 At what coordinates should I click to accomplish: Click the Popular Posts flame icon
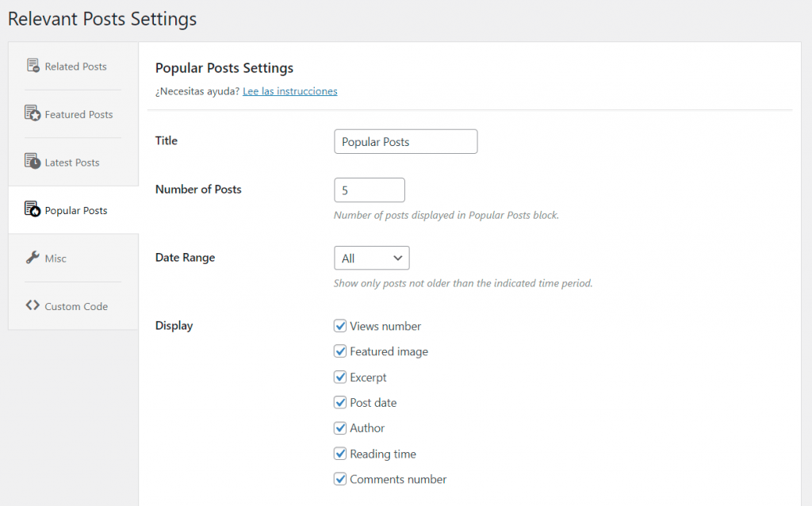33,209
